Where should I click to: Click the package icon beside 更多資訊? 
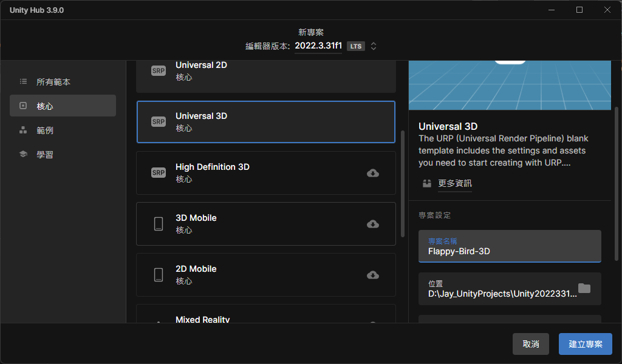pyautogui.click(x=427, y=183)
